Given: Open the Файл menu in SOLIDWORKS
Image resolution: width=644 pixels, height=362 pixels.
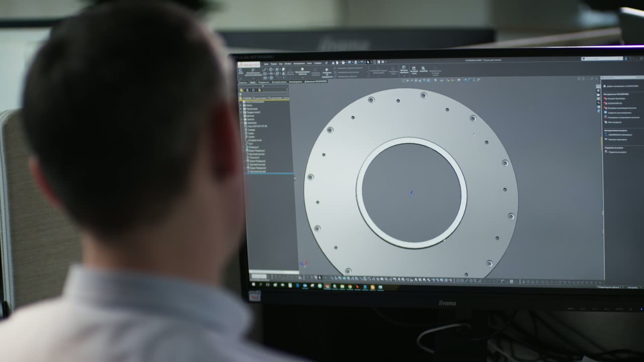Looking at the screenshot, I should 266,64.
